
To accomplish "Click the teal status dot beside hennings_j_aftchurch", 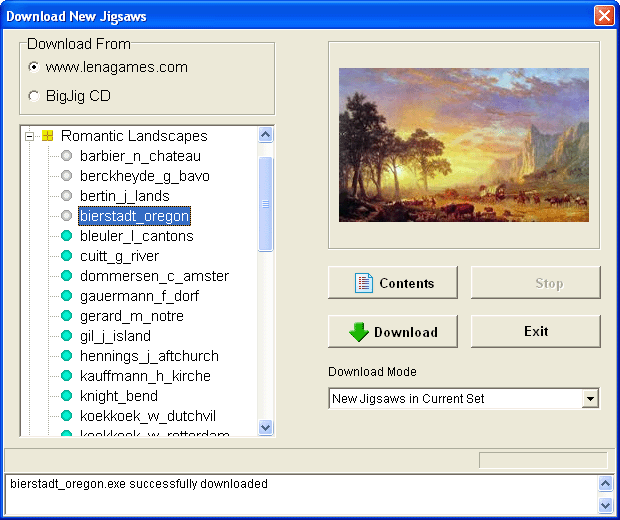I will pos(66,356).
